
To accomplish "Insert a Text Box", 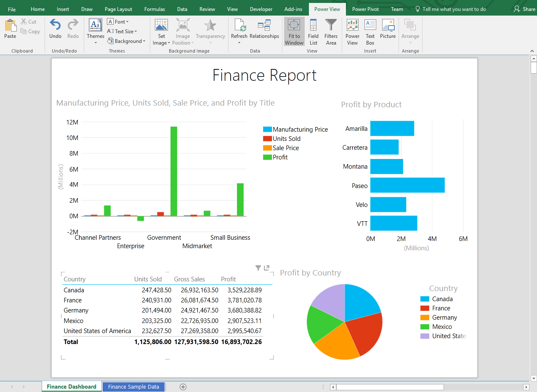I will [370, 32].
